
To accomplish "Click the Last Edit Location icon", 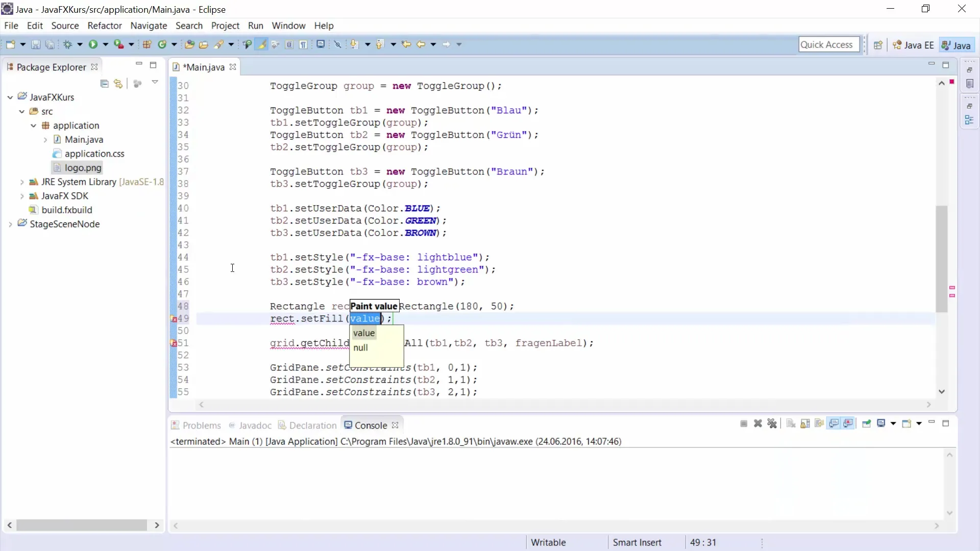I will (406, 45).
